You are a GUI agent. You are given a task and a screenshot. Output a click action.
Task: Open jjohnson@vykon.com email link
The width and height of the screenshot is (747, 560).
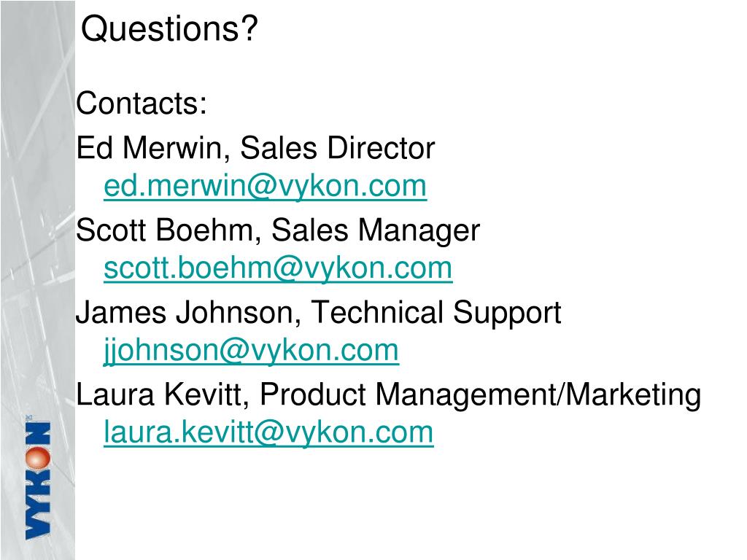coord(252,351)
